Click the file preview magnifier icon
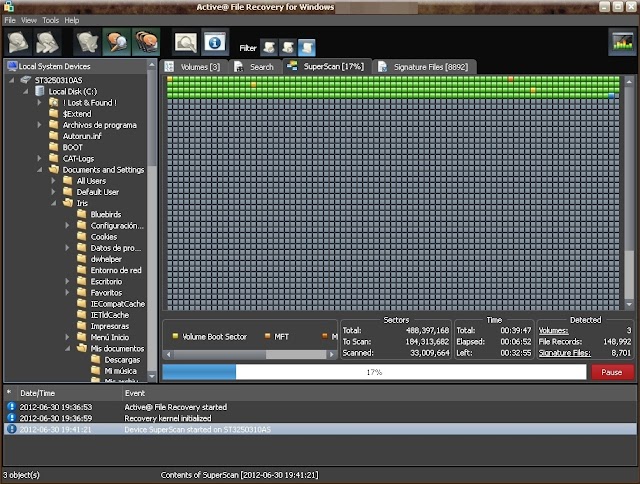Screen dimensions: 640x484 (186, 42)
